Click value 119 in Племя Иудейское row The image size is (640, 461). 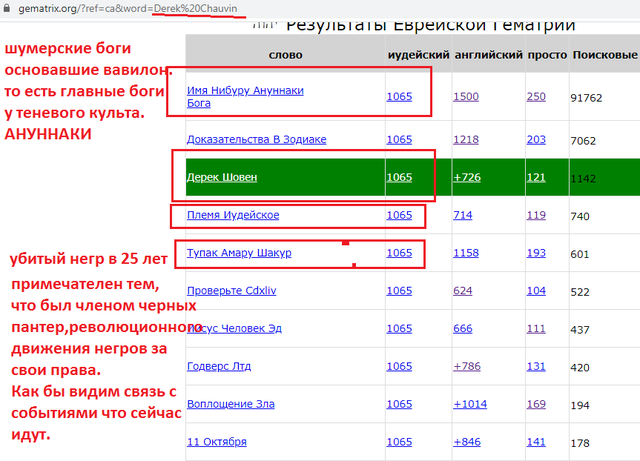tap(536, 215)
